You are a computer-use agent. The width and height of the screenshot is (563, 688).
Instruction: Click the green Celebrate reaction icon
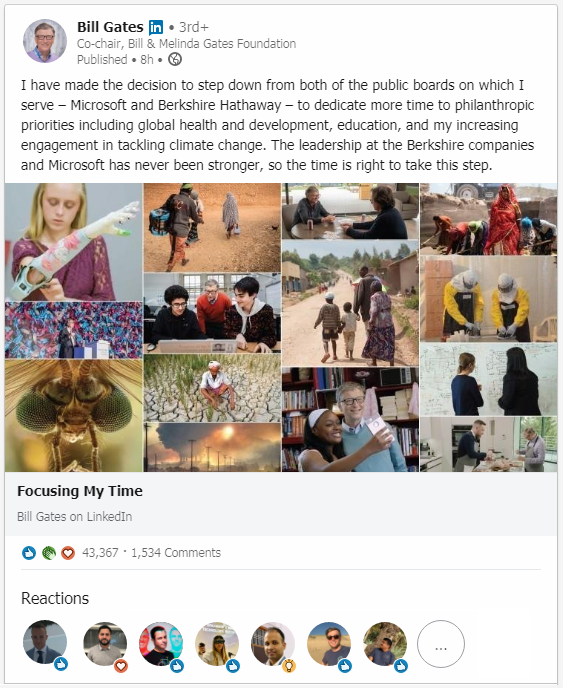49,553
